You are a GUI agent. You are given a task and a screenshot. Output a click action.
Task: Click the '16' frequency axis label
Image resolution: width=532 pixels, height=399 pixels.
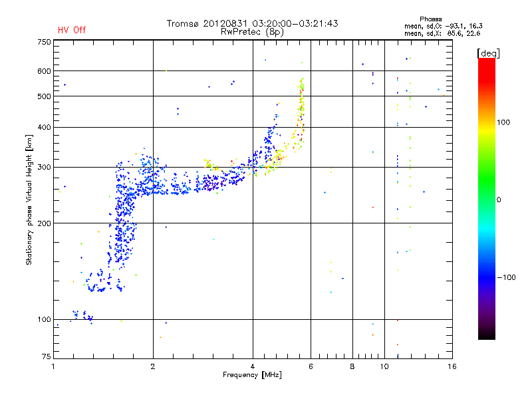pyautogui.click(x=452, y=366)
